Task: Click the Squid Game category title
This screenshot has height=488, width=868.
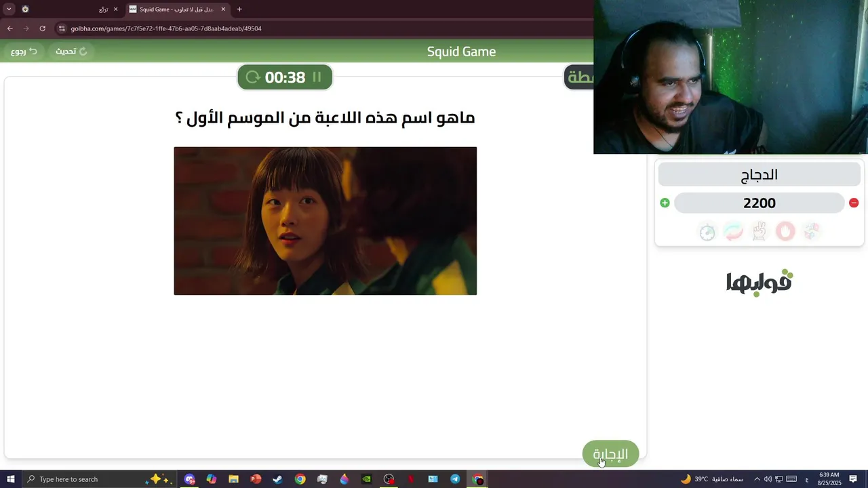Action: (x=461, y=52)
